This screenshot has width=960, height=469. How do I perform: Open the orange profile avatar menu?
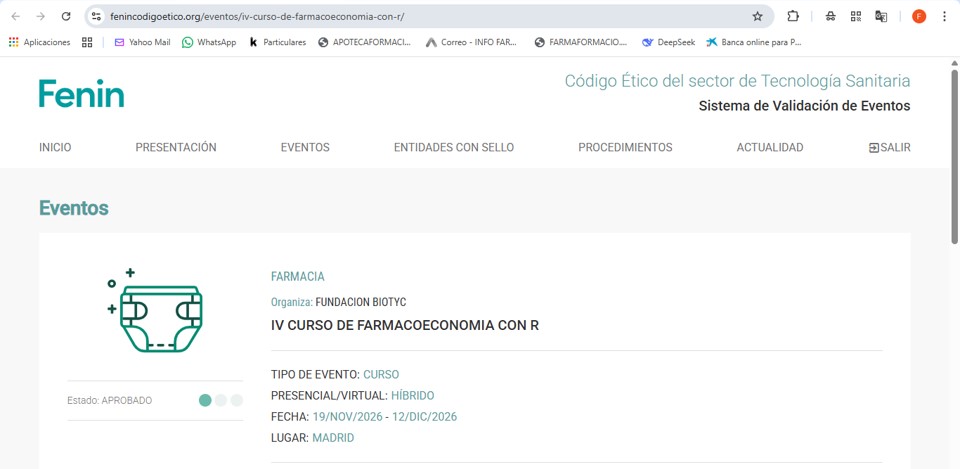(919, 16)
